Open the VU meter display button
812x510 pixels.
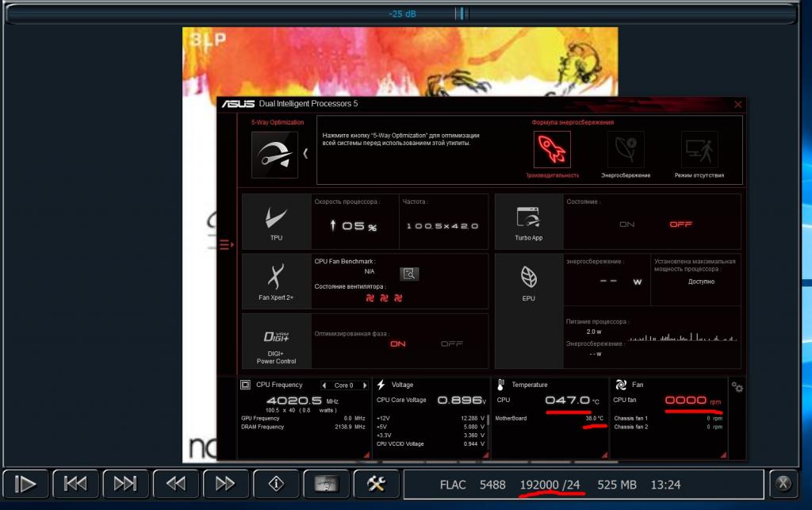point(326,484)
